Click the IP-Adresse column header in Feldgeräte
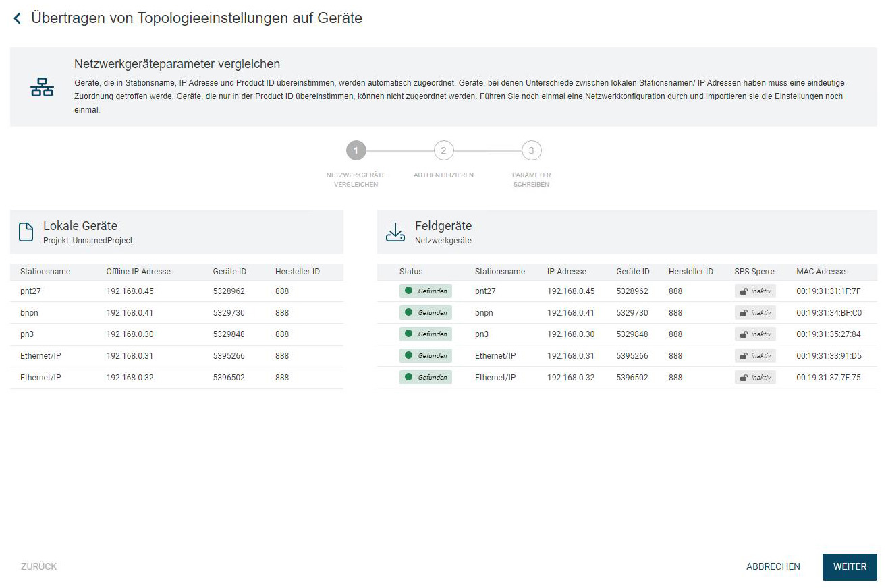Image resolution: width=886 pixels, height=588 pixels. (x=567, y=272)
